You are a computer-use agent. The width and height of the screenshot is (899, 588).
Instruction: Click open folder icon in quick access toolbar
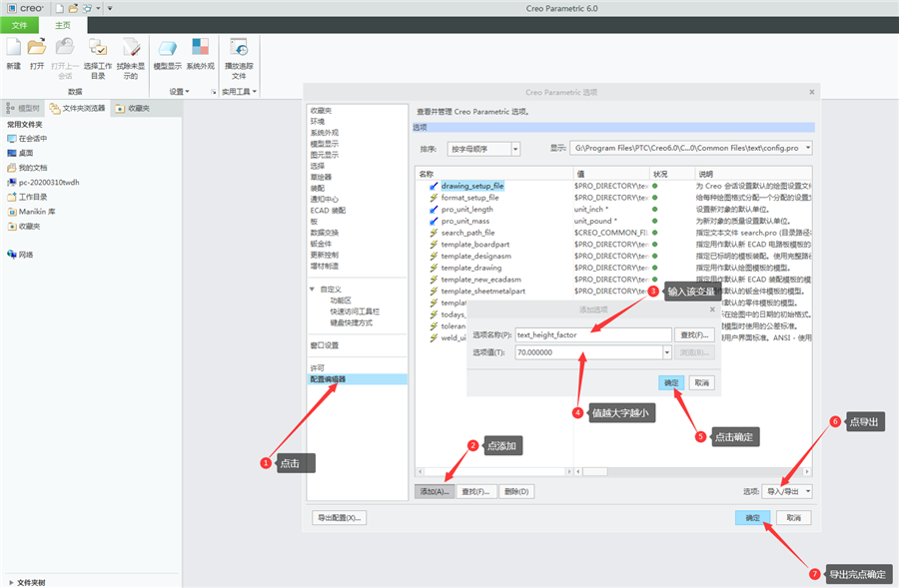point(73,9)
